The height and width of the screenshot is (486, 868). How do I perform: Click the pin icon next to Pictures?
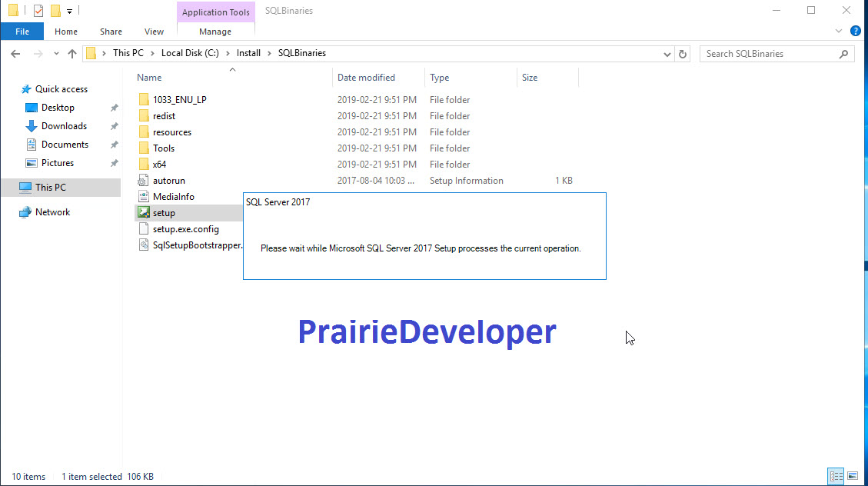pyautogui.click(x=114, y=163)
